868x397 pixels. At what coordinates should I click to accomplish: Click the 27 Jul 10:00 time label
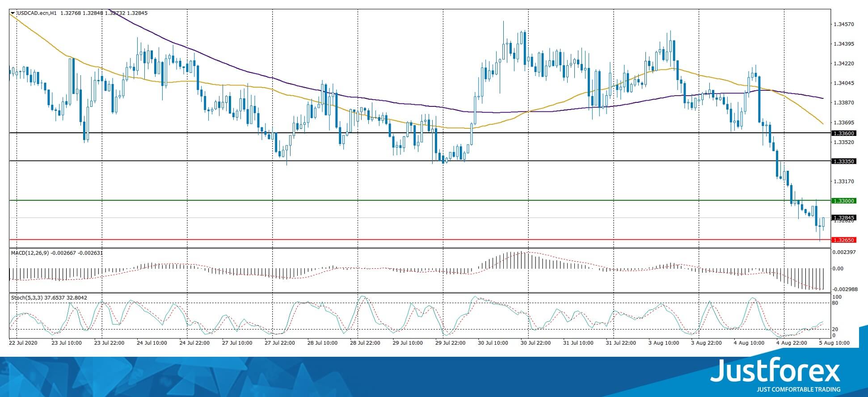[237, 343]
